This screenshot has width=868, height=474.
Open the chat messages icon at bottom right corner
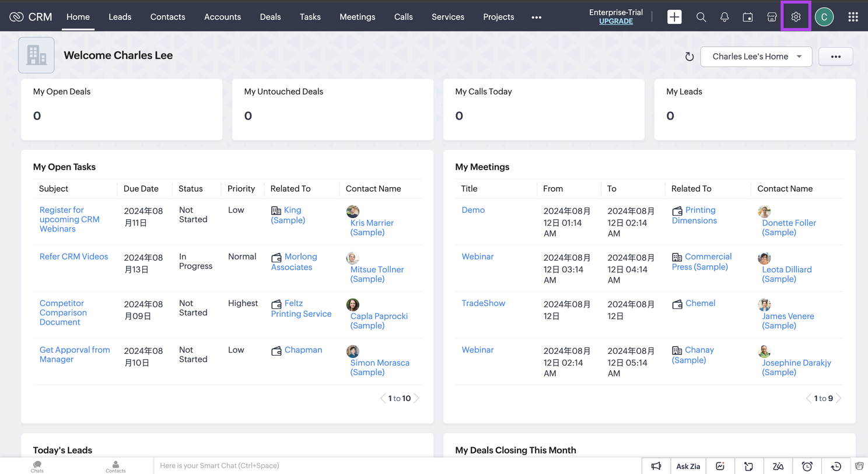click(859, 466)
